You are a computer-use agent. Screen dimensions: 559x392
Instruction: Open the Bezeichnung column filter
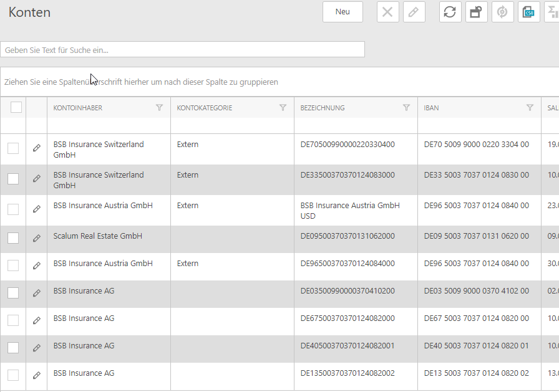[406, 108]
